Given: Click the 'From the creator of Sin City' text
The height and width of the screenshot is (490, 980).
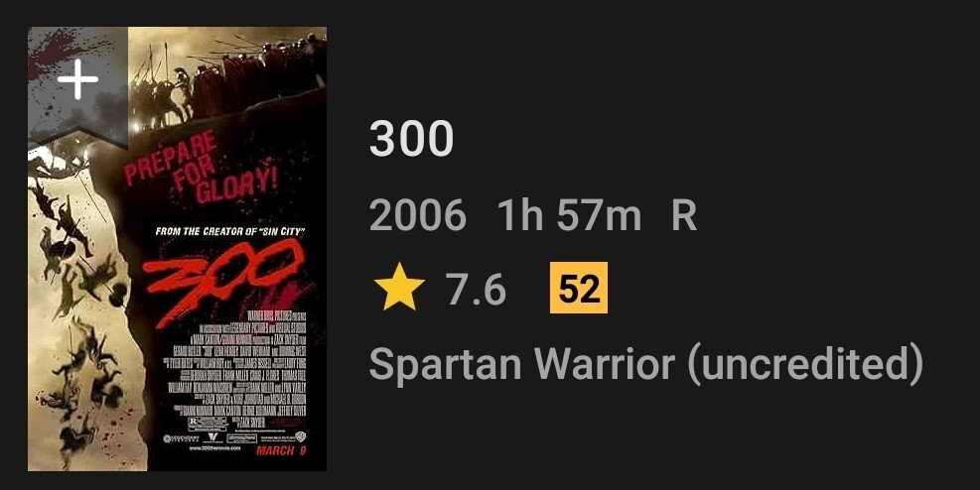Looking at the screenshot, I should tap(230, 231).
